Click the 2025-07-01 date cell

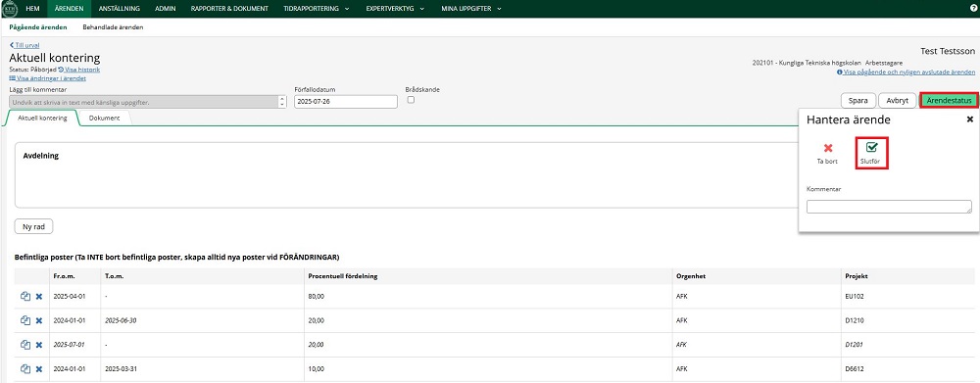tap(70, 345)
